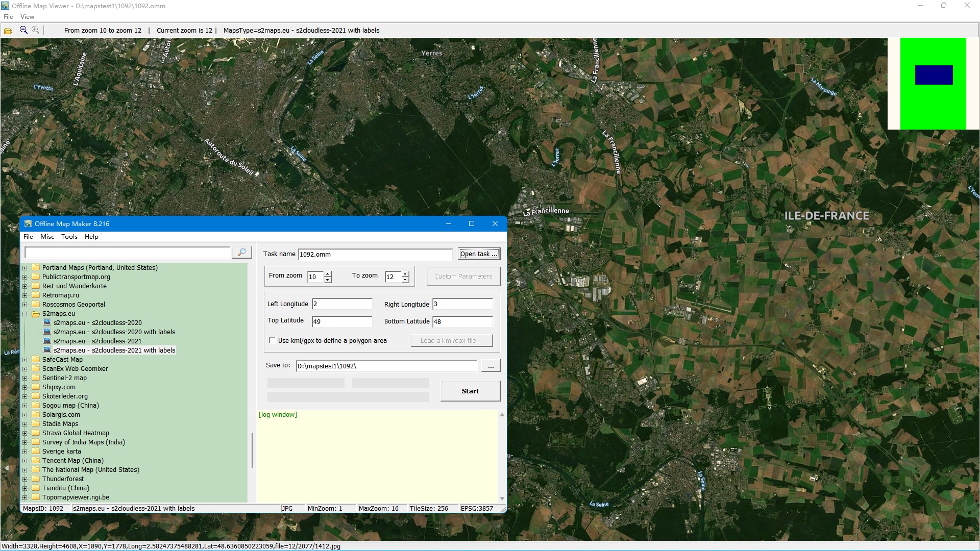Increase the From zoom value with up arrow

(x=328, y=274)
